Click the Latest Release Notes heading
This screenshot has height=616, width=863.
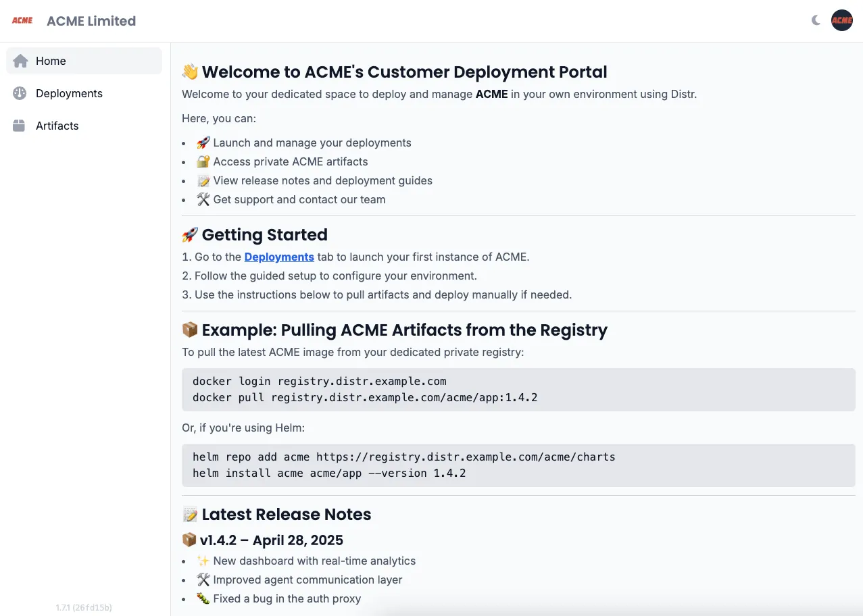coord(276,514)
